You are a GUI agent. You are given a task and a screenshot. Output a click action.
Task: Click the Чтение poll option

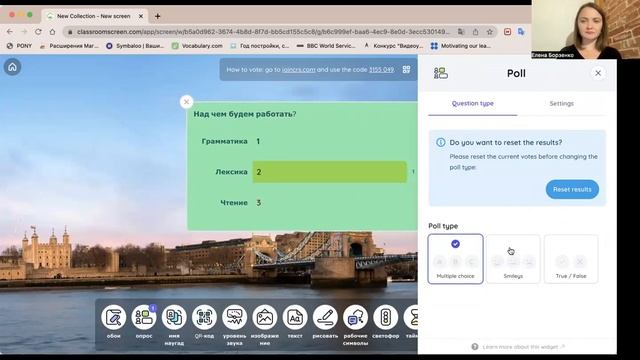point(234,203)
